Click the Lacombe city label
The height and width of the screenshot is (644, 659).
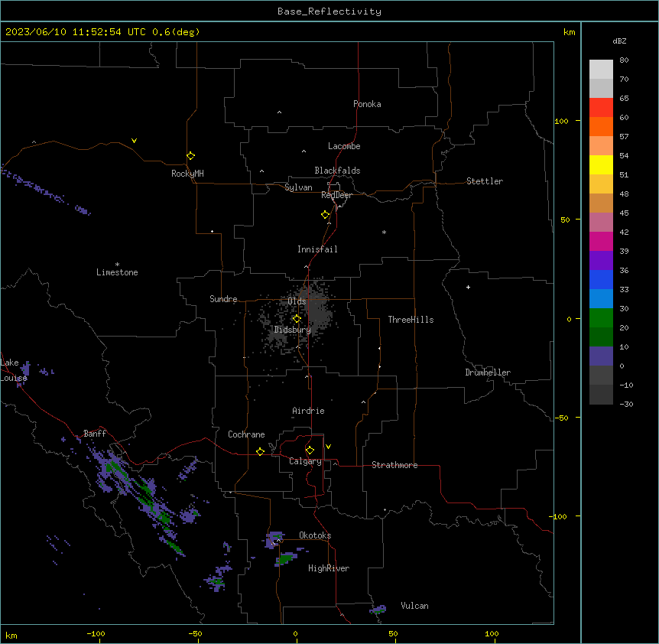(x=344, y=146)
